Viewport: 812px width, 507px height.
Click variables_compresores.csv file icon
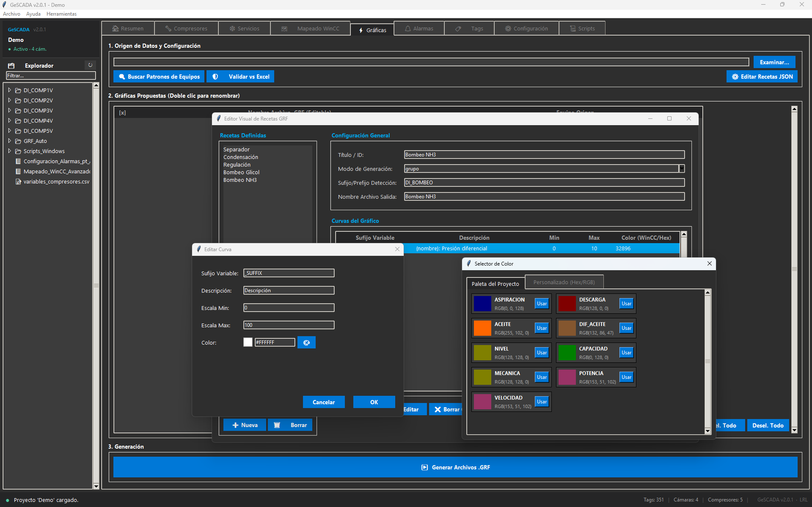[18, 182]
